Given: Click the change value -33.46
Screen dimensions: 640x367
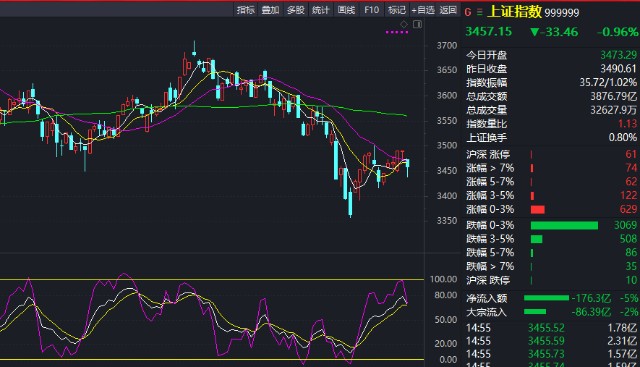Looking at the screenshot, I should (559, 32).
